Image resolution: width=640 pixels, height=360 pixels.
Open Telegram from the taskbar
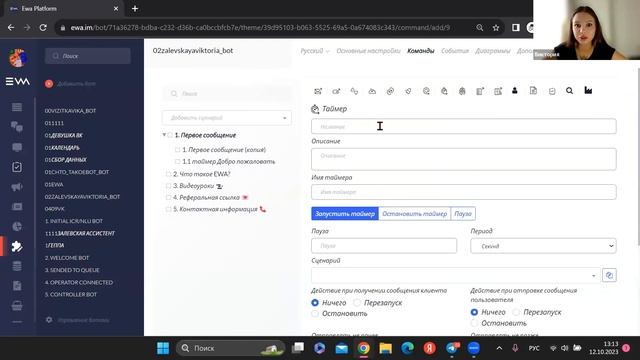click(x=452, y=348)
